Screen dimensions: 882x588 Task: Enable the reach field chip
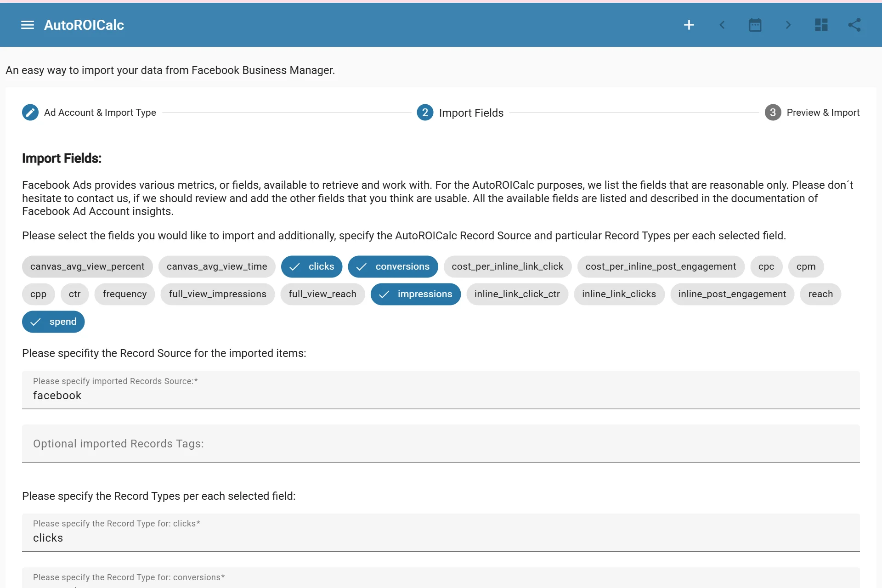821,294
